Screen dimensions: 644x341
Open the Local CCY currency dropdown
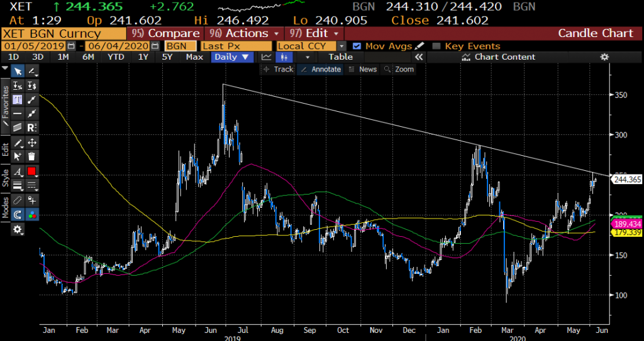pos(311,46)
